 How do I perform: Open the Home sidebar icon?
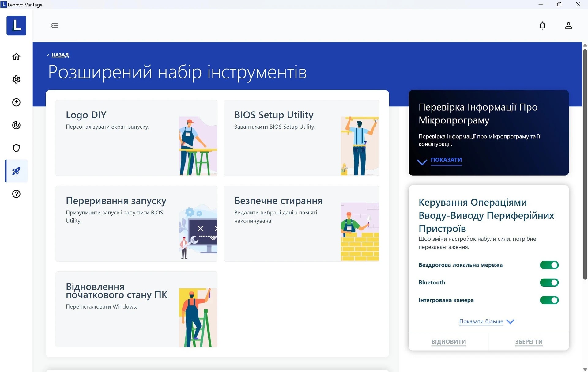coord(16,56)
